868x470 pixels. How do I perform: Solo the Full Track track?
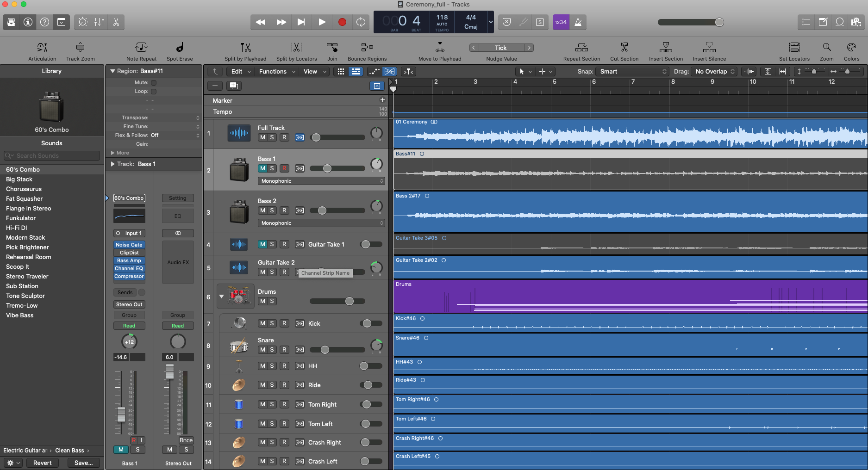(272, 137)
